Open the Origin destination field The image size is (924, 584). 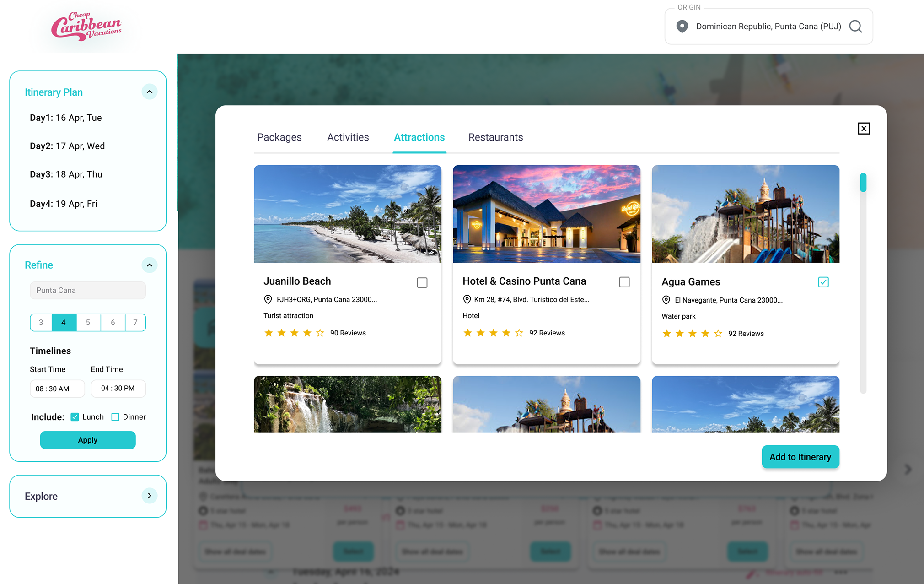[768, 27]
